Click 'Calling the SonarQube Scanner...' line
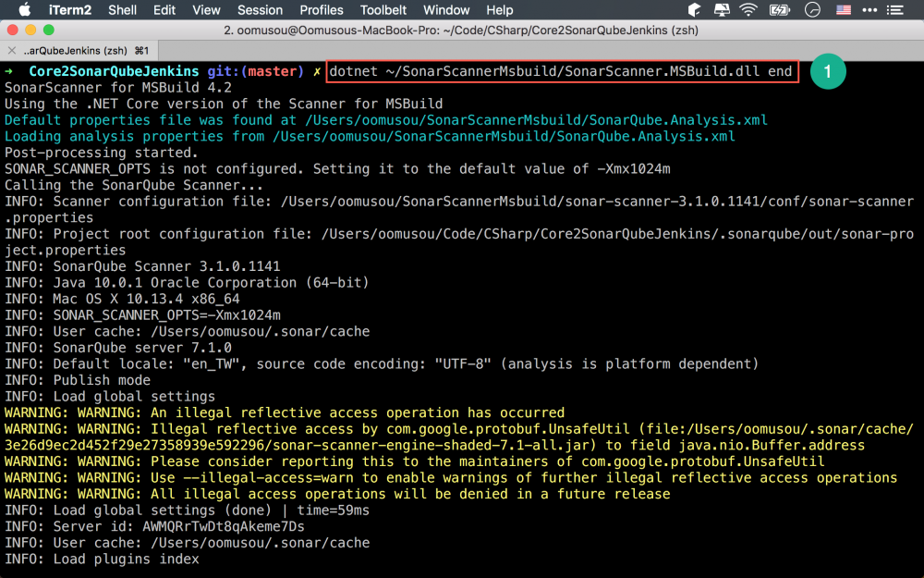The image size is (924, 578). (134, 185)
